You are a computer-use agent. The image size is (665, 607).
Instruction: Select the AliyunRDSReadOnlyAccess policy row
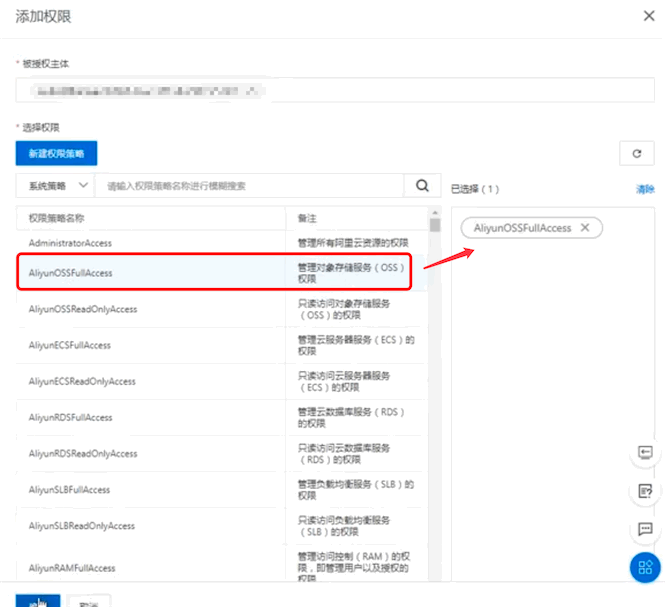click(x=221, y=453)
